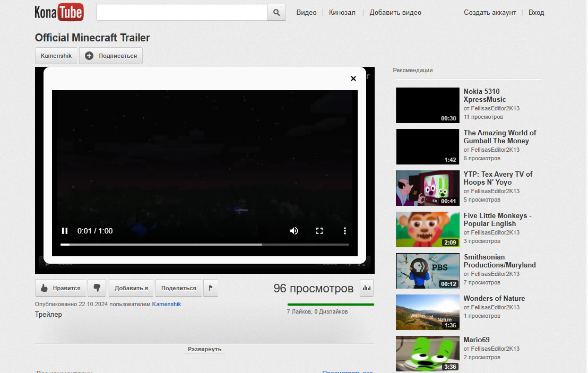Like the video with the Нравится button
This screenshot has height=373, width=588.
click(60, 288)
